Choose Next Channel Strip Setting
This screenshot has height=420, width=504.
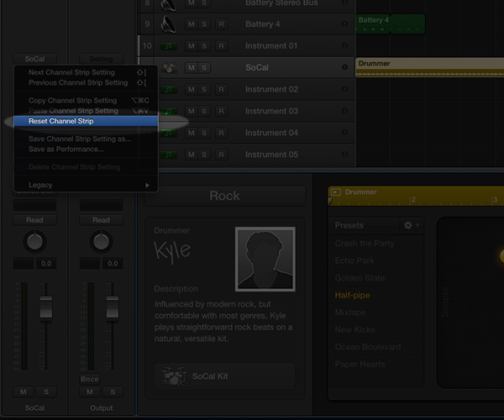click(x=86, y=72)
